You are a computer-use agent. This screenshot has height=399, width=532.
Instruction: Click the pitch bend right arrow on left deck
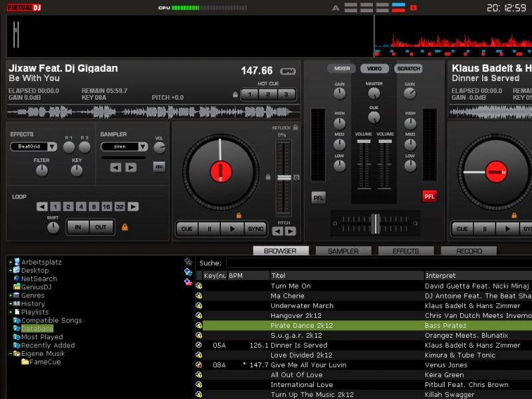pyautogui.click(x=291, y=231)
